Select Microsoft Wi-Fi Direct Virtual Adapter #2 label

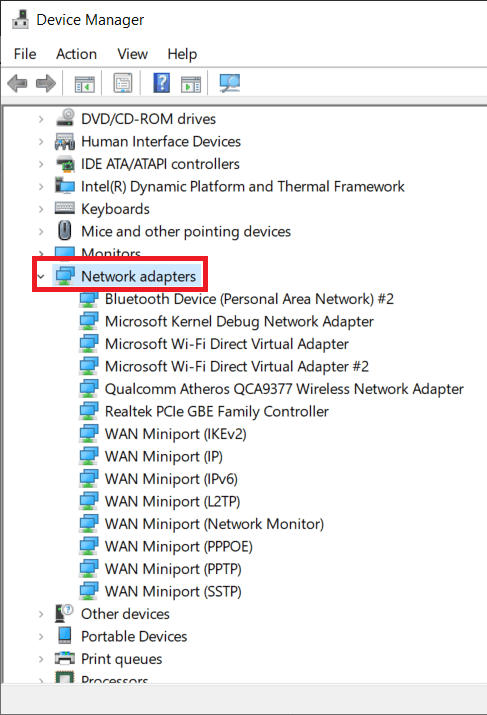237,367
